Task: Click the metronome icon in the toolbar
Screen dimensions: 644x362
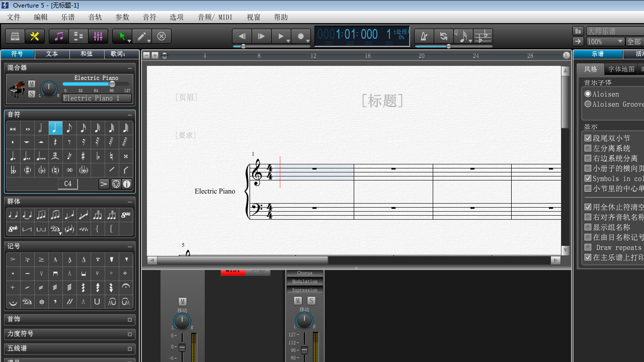Action: (424, 36)
